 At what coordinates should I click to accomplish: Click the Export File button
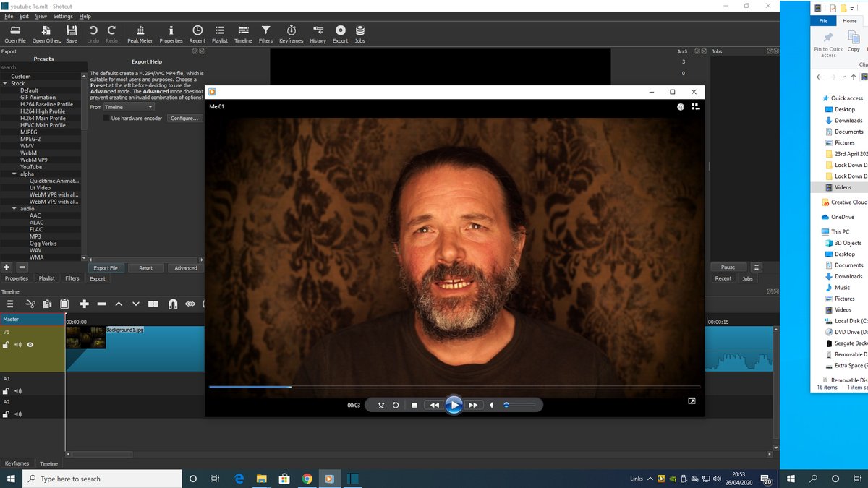106,267
